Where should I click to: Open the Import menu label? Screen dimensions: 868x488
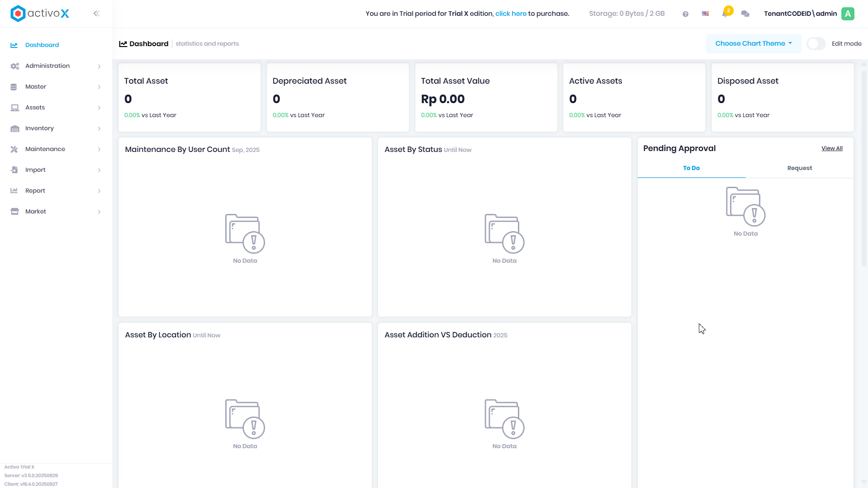(35, 170)
